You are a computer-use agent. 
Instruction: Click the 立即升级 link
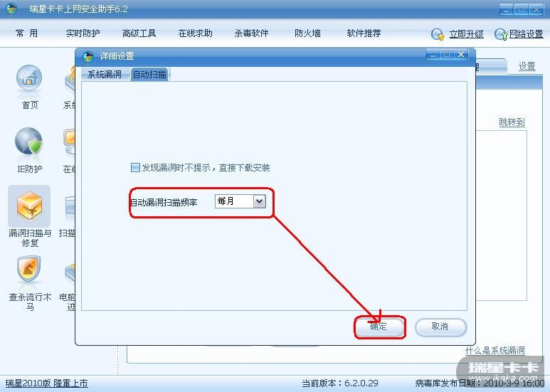(x=466, y=34)
